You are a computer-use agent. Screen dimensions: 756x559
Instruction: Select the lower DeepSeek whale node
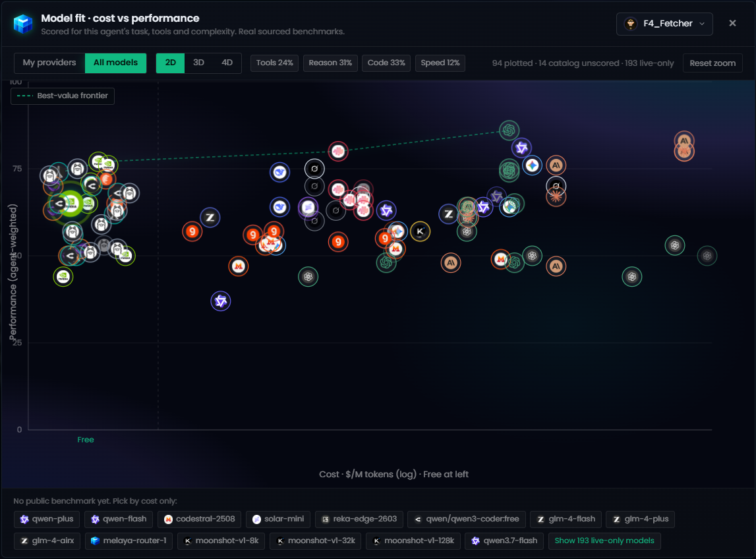tap(279, 208)
